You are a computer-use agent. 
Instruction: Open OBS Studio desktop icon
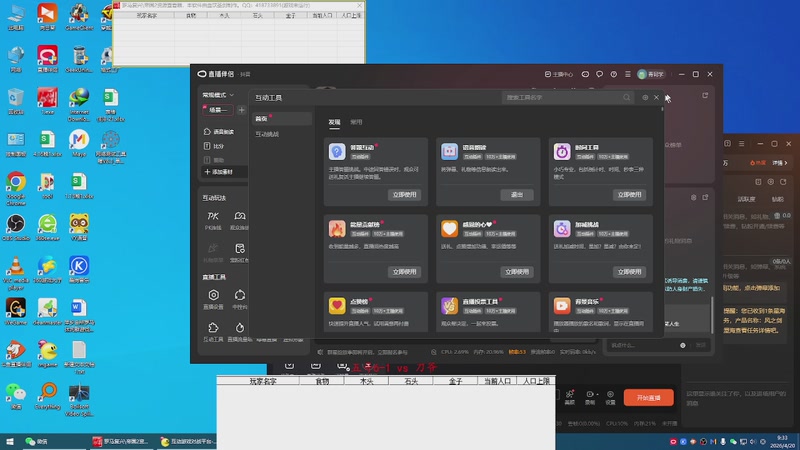(16, 228)
